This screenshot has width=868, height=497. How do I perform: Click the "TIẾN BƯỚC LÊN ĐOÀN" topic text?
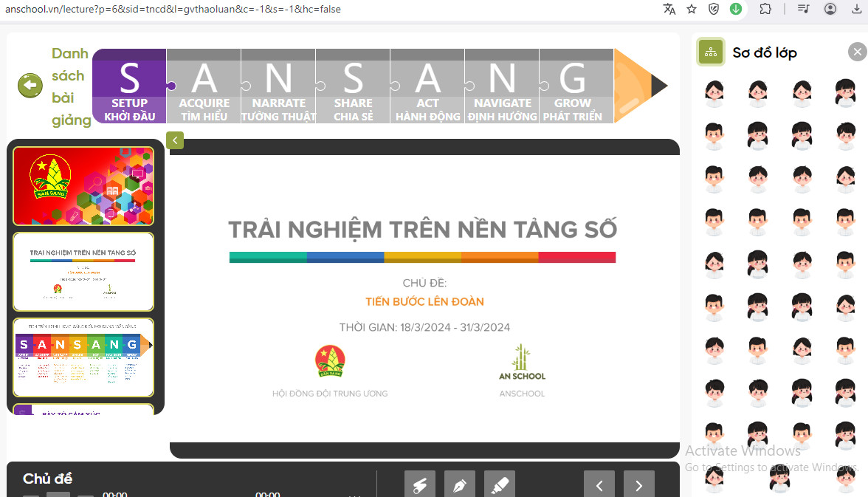[424, 301]
